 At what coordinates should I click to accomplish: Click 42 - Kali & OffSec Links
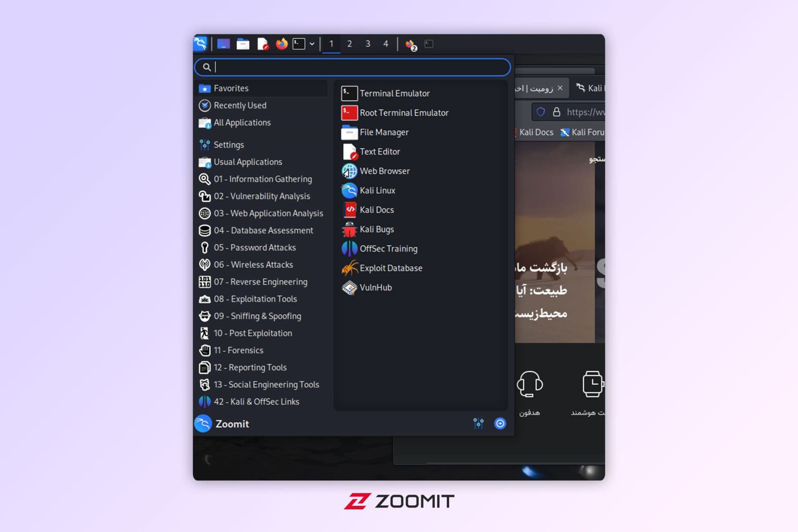pyautogui.click(x=256, y=401)
